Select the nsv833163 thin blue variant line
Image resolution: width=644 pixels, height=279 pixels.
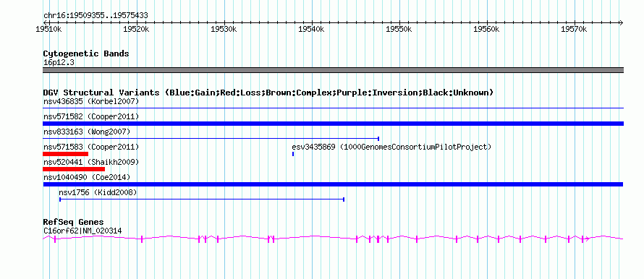(x=211, y=139)
